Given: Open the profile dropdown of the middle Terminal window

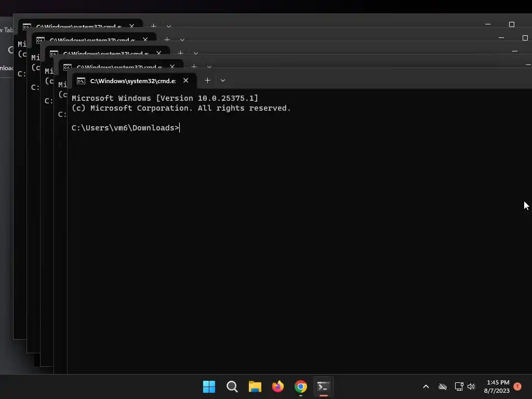Looking at the screenshot, I should pyautogui.click(x=196, y=54).
